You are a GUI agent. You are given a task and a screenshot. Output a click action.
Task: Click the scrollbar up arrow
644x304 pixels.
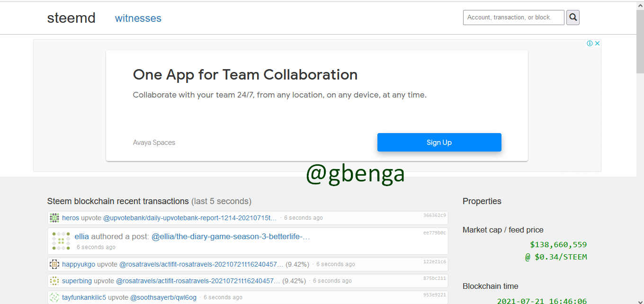[640, 5]
